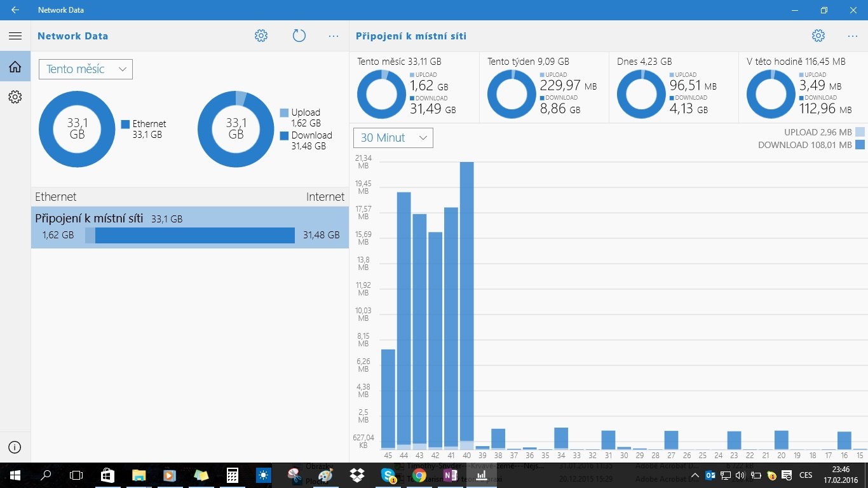Select the Tento týden 9,09 GB summary tile
This screenshot has height=488, width=868.
click(x=544, y=87)
